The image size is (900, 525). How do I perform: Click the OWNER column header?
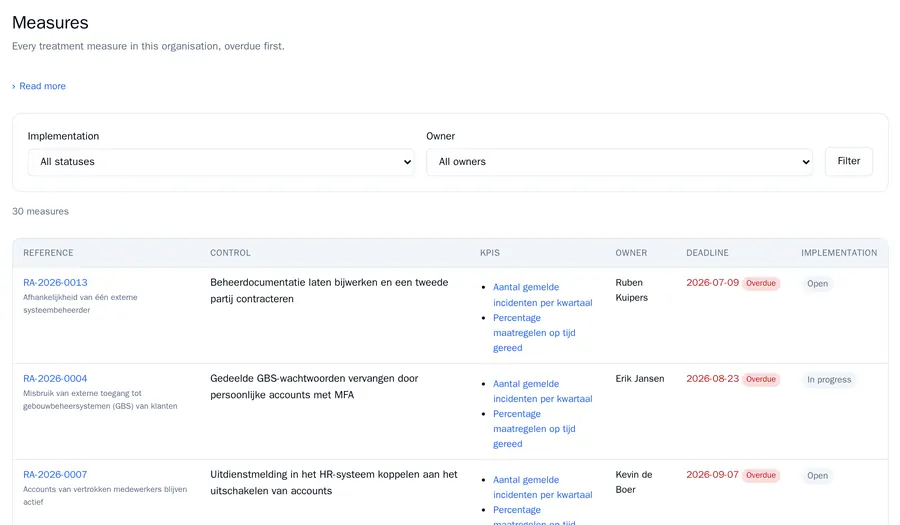pos(631,253)
